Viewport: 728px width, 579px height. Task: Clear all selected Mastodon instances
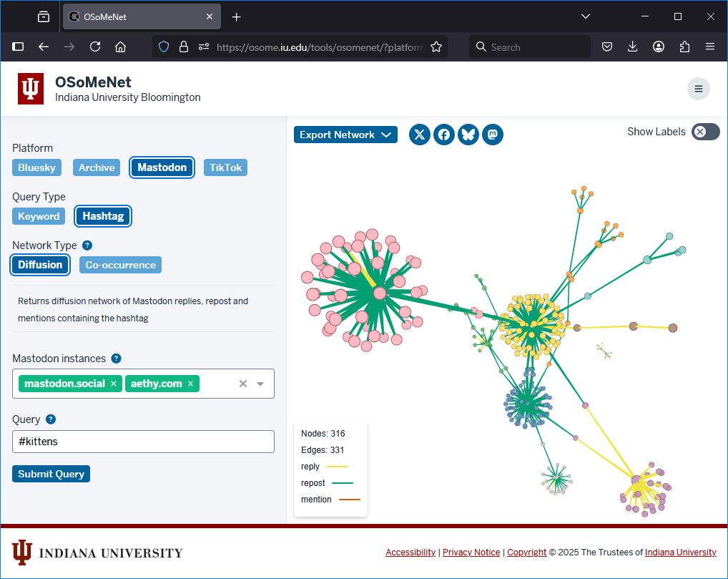tap(243, 384)
